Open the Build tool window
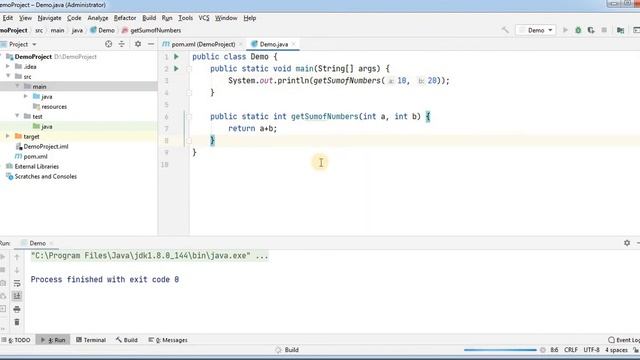 coord(127,340)
